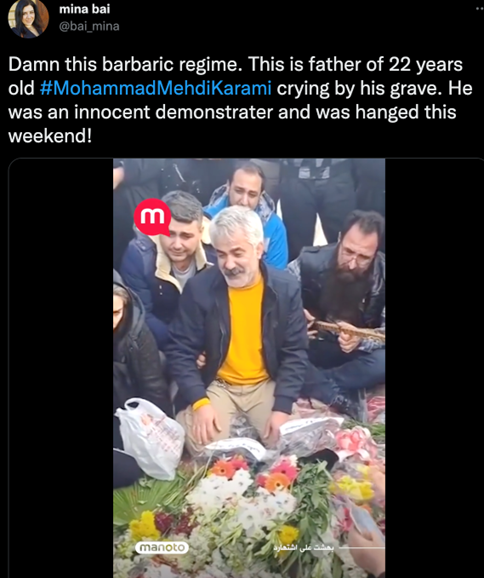
Task: Click the tweet text starting 'Damn this barbaric'
Action: click(x=240, y=100)
